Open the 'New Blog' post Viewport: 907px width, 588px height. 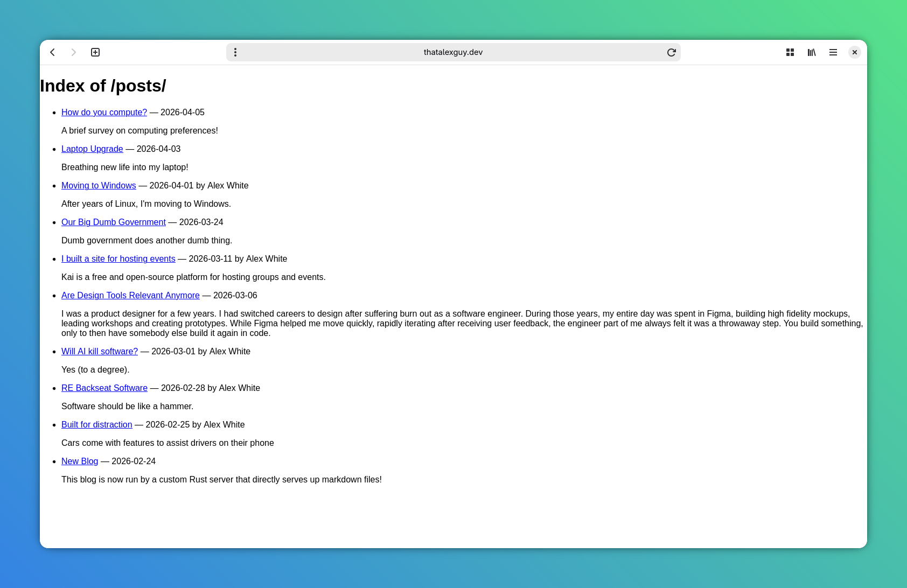[x=79, y=461]
